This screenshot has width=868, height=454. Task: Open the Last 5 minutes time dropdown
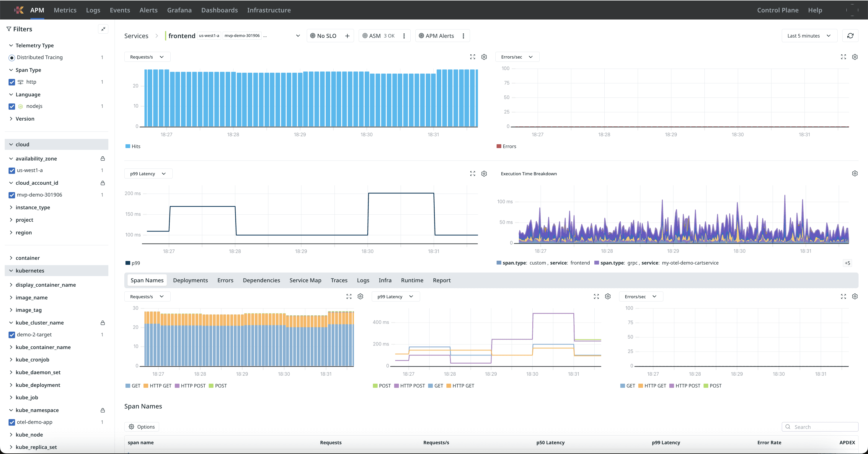809,36
